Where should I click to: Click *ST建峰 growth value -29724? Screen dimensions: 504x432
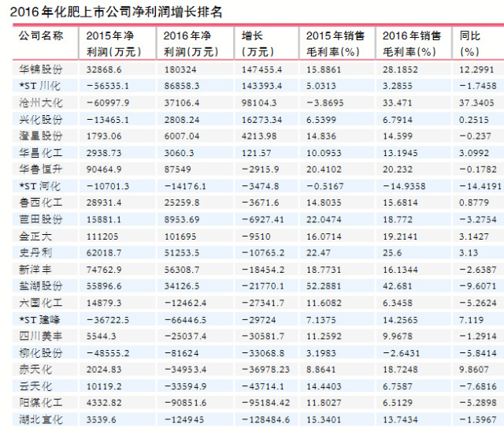pyautogui.click(x=259, y=320)
